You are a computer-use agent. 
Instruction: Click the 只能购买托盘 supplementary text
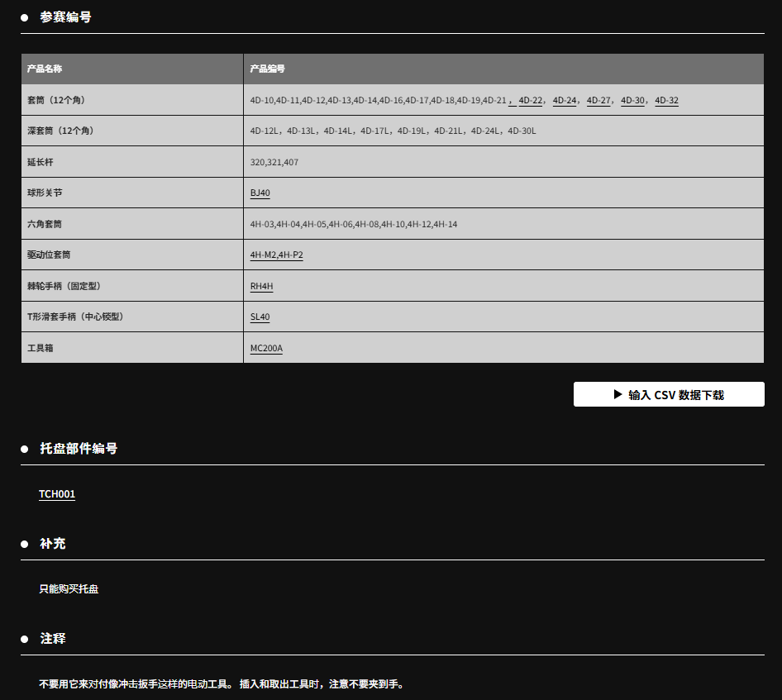point(69,589)
